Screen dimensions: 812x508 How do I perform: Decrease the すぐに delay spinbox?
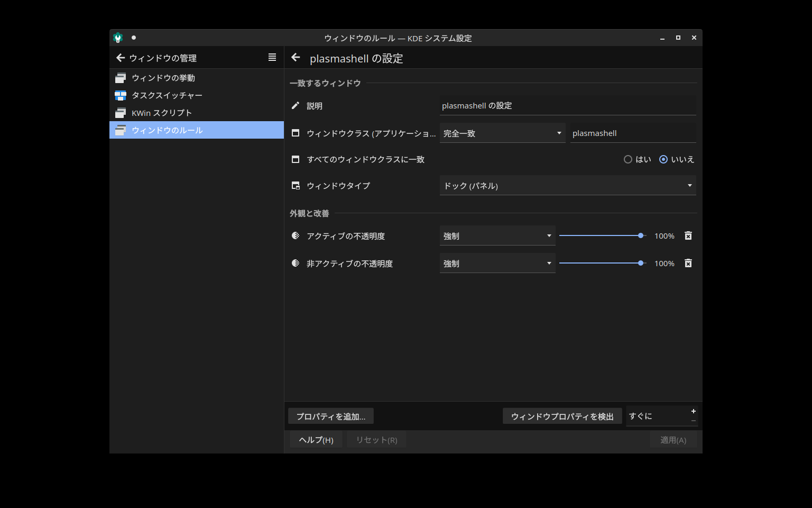[x=693, y=421]
